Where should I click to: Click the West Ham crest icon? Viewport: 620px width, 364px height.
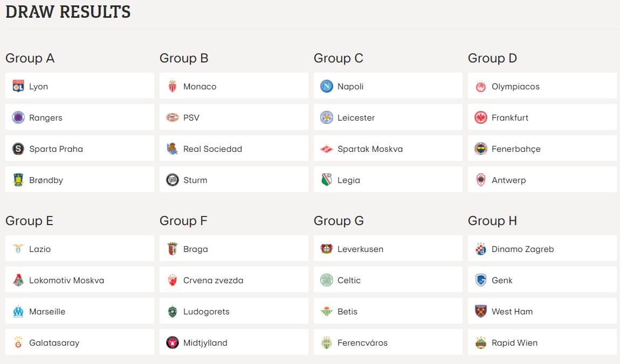(481, 311)
